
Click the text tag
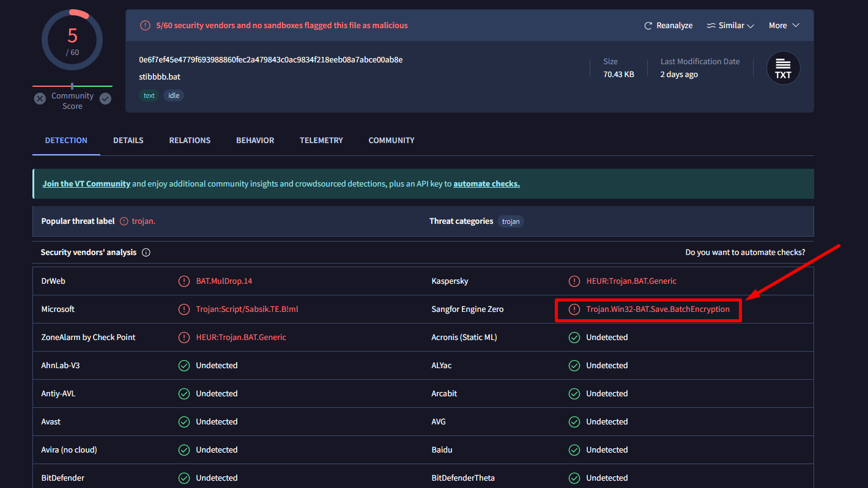tap(149, 95)
